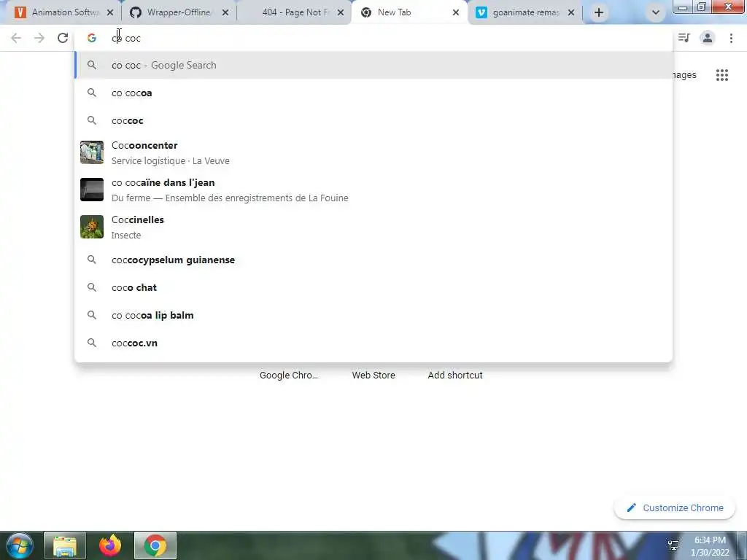Viewport: 747px width, 560px height.
Task: Open the Windows Start menu
Action: (x=18, y=545)
